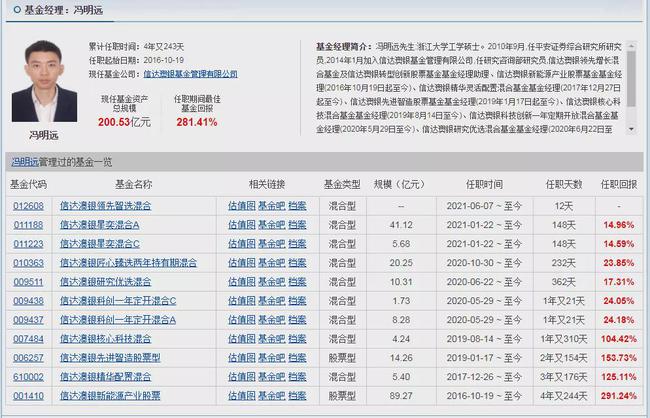The height and width of the screenshot is (418, 650).
Task: Click the bio scrollbar thumb
Action: pos(631,78)
